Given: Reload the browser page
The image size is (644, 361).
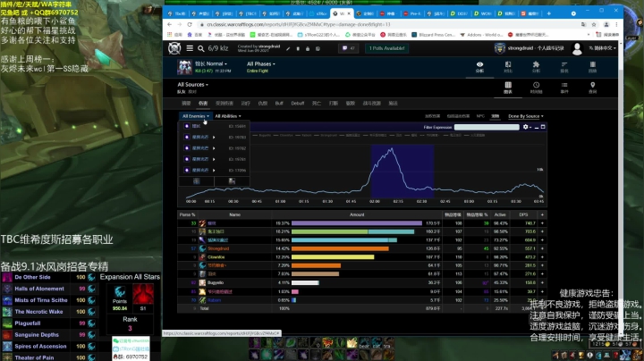Looking at the screenshot, I should (190, 25).
